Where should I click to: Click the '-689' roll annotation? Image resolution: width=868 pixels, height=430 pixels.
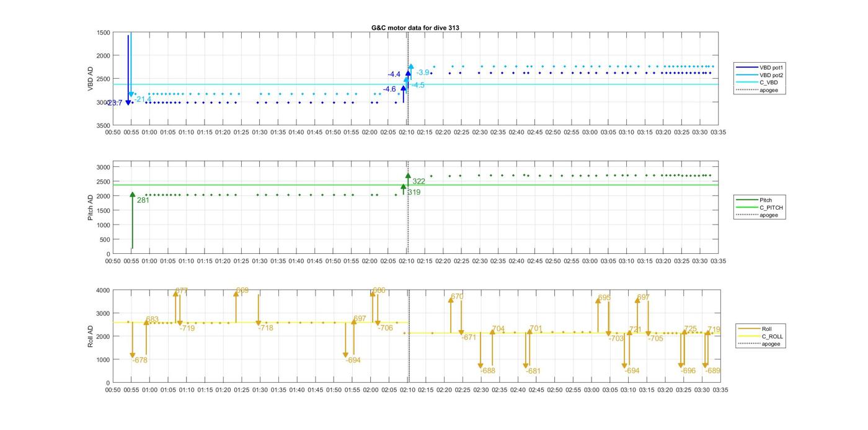coord(713,371)
